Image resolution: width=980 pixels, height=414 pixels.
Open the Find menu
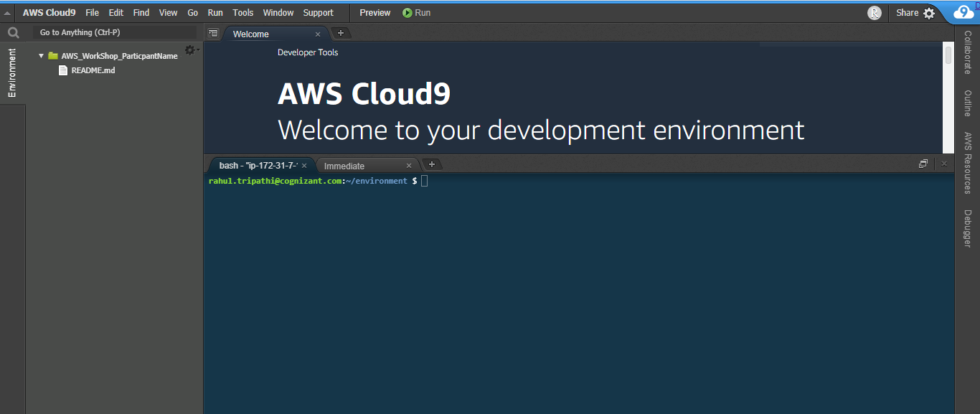pyautogui.click(x=141, y=13)
